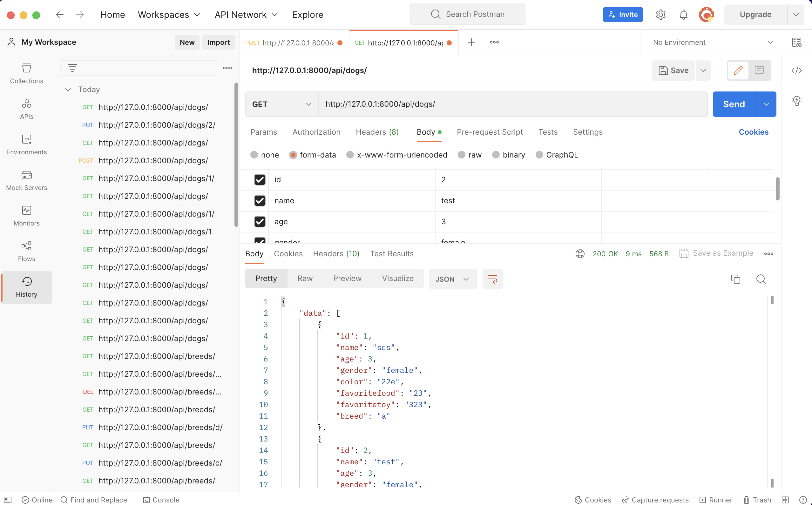The image size is (812, 505).
Task: Copy response body with copy icon
Action: pos(735,279)
